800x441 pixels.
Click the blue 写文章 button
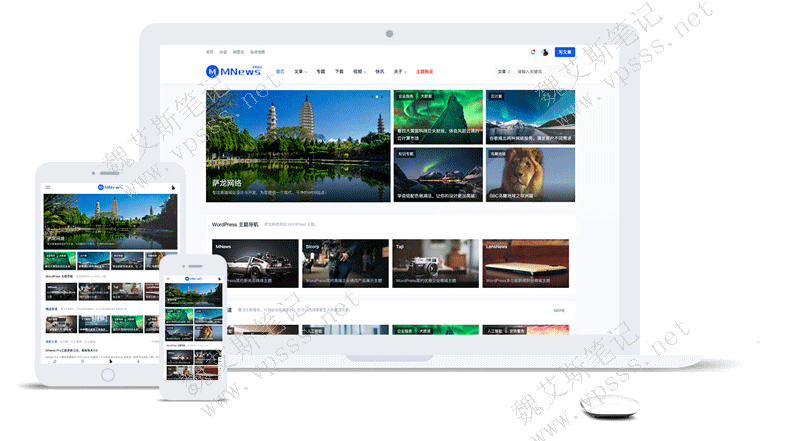point(565,52)
